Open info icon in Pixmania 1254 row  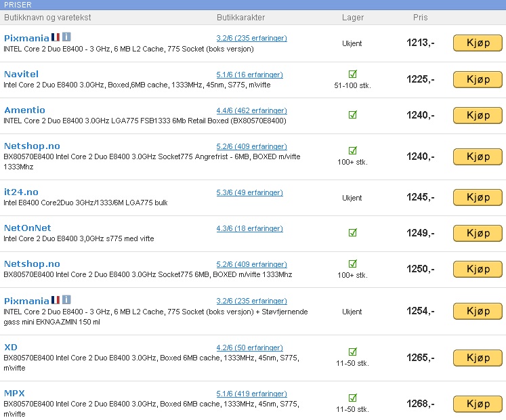click(66, 299)
